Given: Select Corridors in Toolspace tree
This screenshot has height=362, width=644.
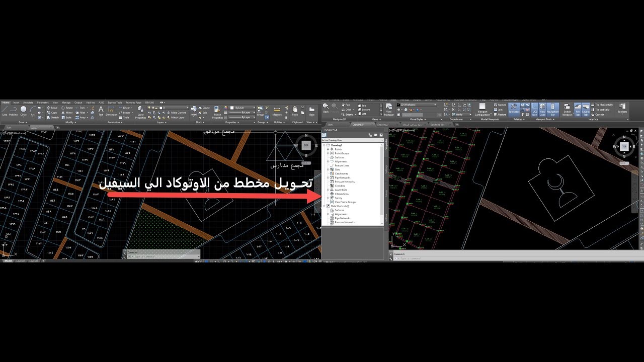Looking at the screenshot, I should point(340,186).
